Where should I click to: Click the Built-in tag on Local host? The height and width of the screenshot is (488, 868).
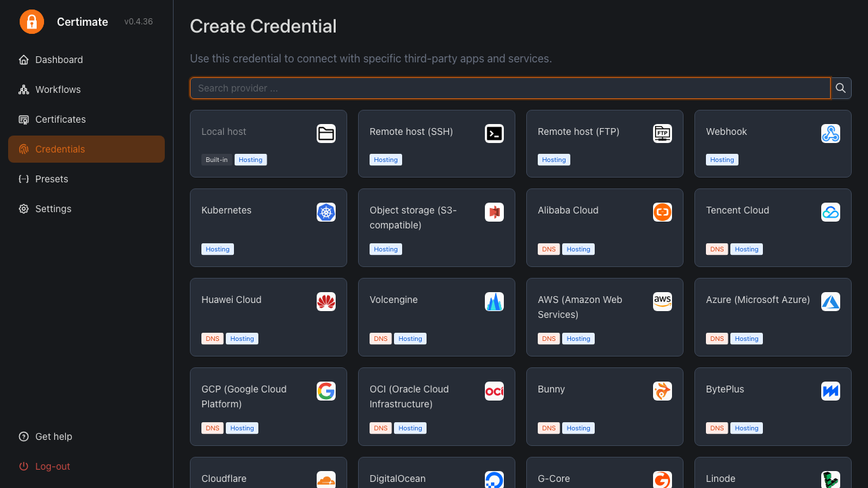tap(216, 160)
